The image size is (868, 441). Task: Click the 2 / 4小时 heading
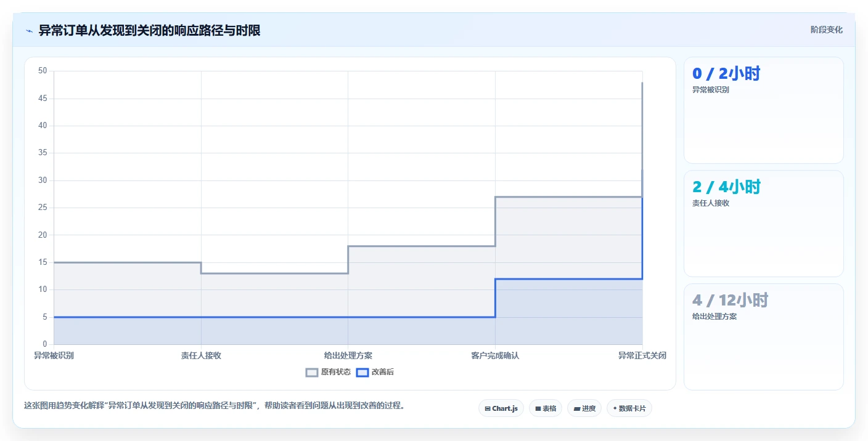[726, 187]
